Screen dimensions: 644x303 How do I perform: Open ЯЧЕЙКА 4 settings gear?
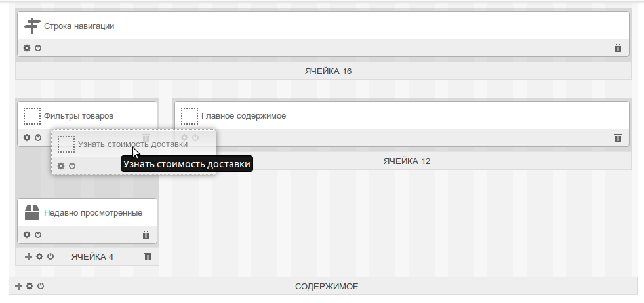click(39, 256)
